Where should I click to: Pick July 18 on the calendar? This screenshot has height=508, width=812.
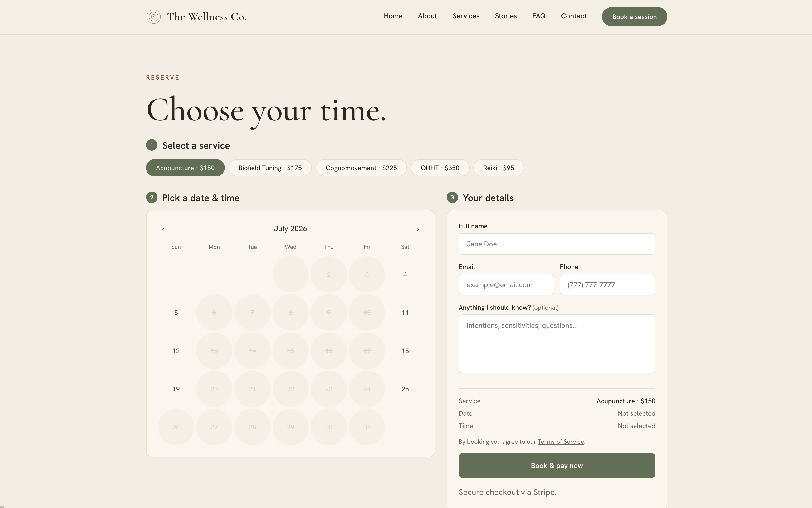(405, 351)
